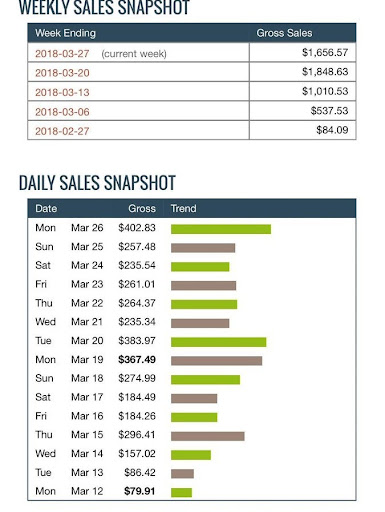Click the Daily Sales Snapshot heading

tap(97, 183)
